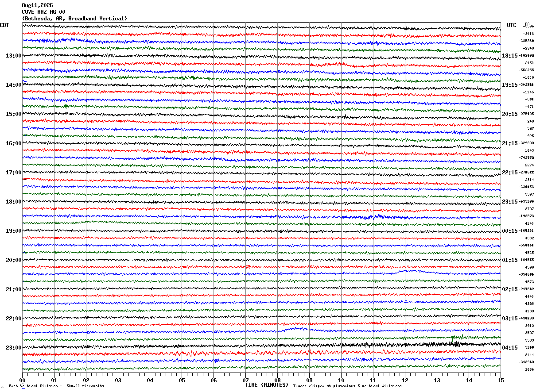Click the 04:15 UTC time label
Image resolution: width=536 pixels, height=392 pixels.
pyautogui.click(x=510, y=348)
